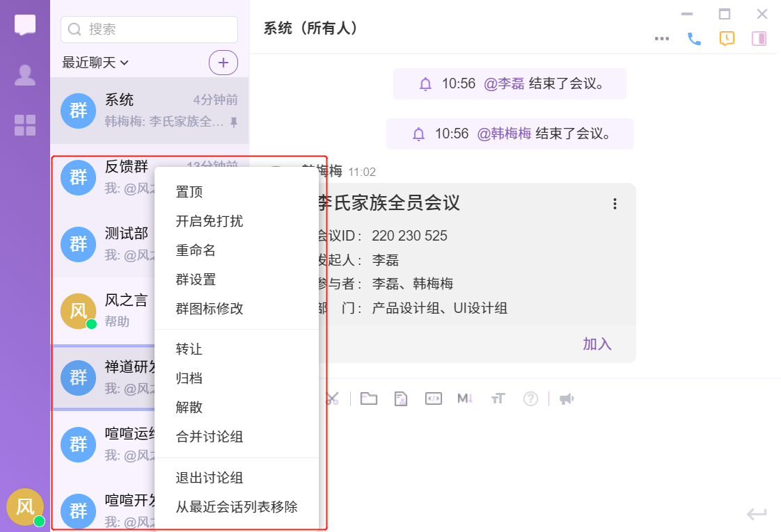Start a voice call with the phone icon

[x=694, y=39]
